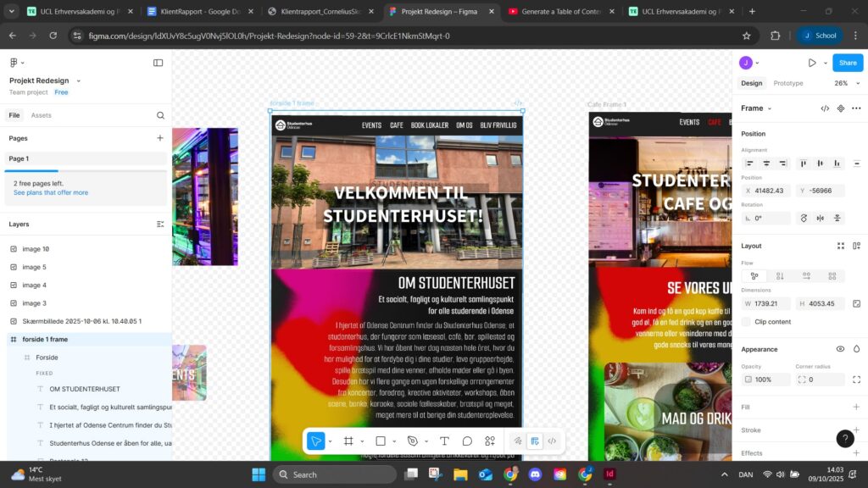Switch to the Prototype tab
The width and height of the screenshot is (868, 488).
click(x=787, y=83)
